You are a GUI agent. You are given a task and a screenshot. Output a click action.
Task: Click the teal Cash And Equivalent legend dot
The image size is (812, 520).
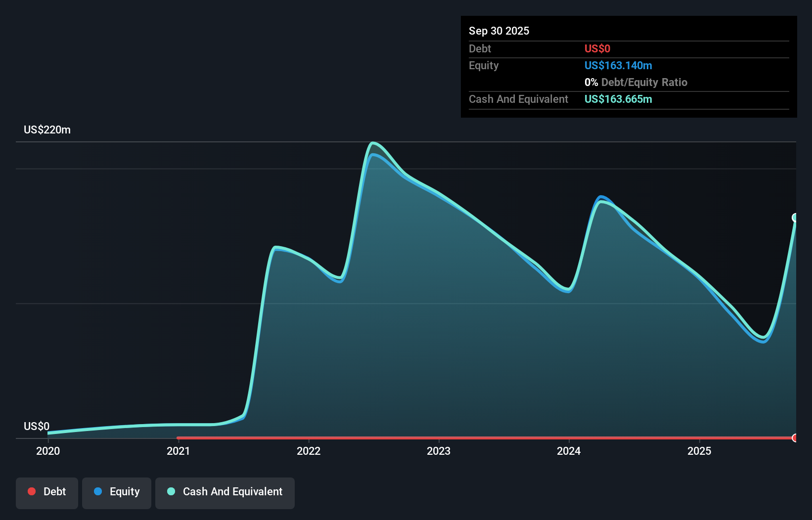(x=171, y=491)
